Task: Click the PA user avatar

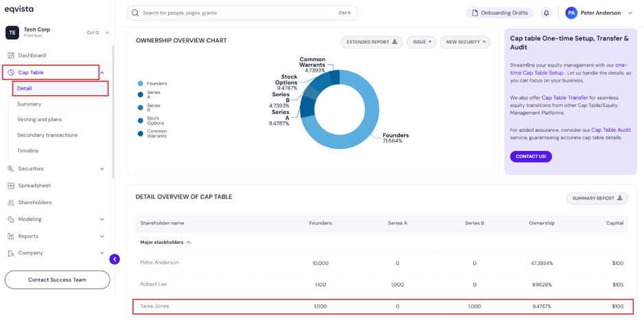Action: point(571,13)
